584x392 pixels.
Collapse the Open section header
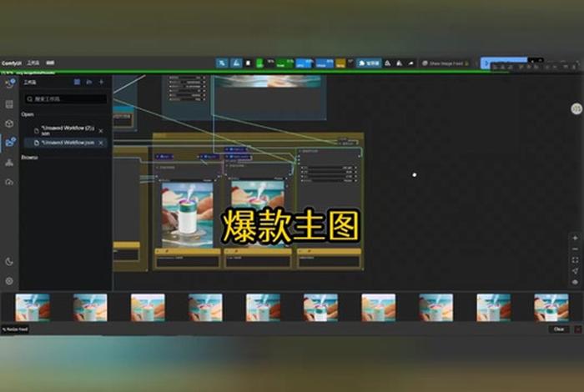click(28, 114)
